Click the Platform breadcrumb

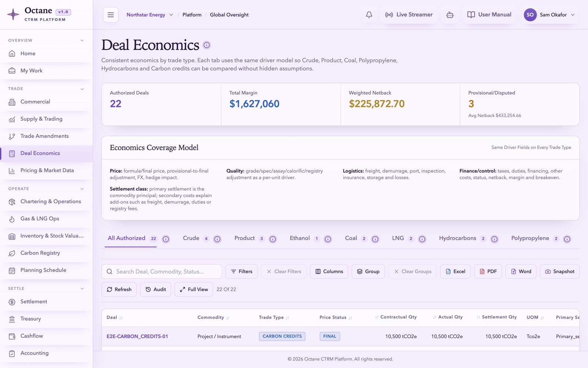pyautogui.click(x=192, y=15)
